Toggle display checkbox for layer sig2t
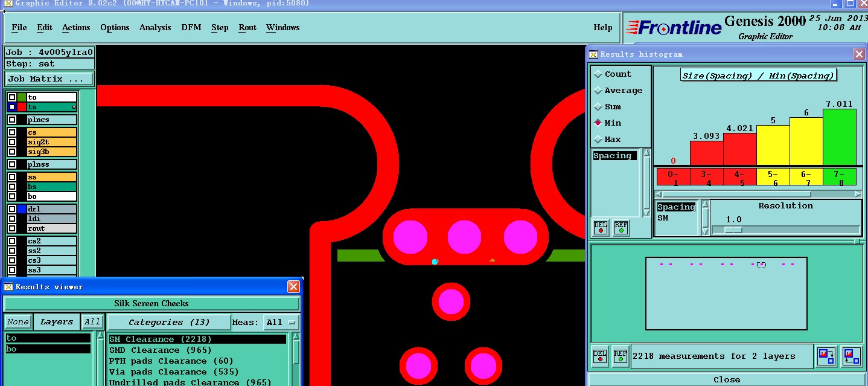Viewport: 868px width, 386px height. [12, 142]
